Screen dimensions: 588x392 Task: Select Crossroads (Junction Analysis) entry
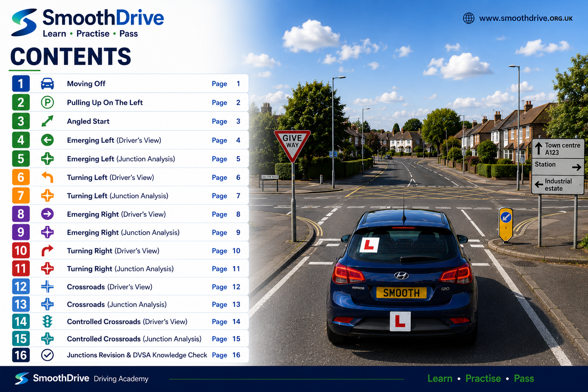tap(130, 304)
